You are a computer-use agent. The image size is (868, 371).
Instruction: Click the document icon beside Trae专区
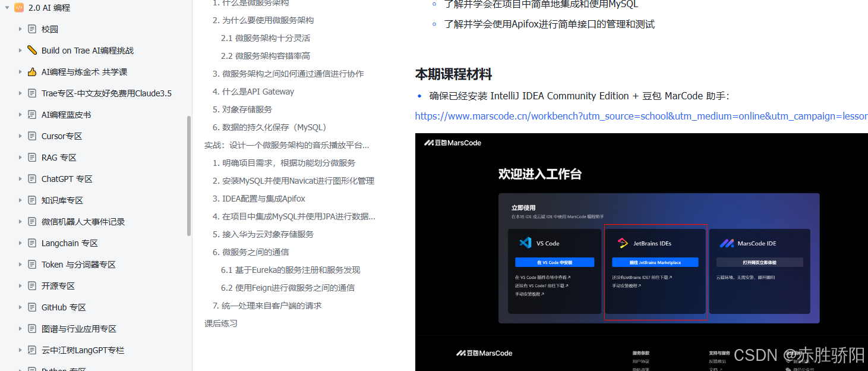(x=32, y=93)
